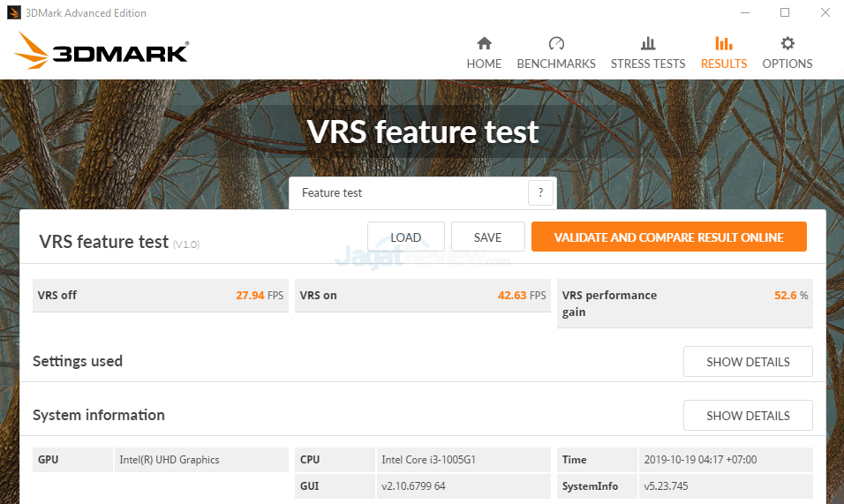Click the VRS performance gain percentage tile
Screen dimensions: 844x504
pyautogui.click(x=684, y=304)
